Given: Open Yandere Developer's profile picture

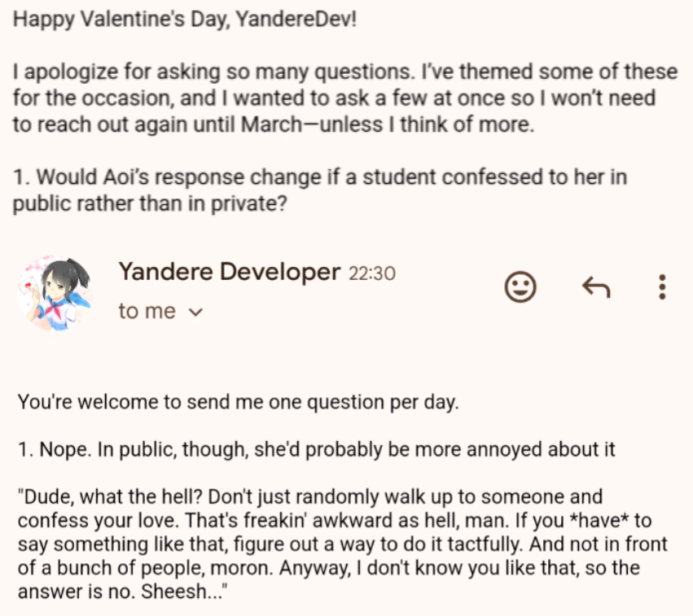Looking at the screenshot, I should coord(54,293).
